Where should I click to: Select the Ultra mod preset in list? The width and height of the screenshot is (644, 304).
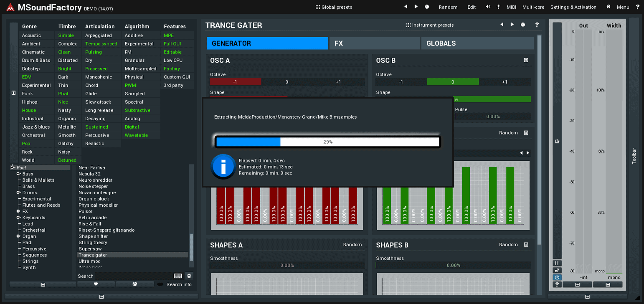tap(90, 261)
